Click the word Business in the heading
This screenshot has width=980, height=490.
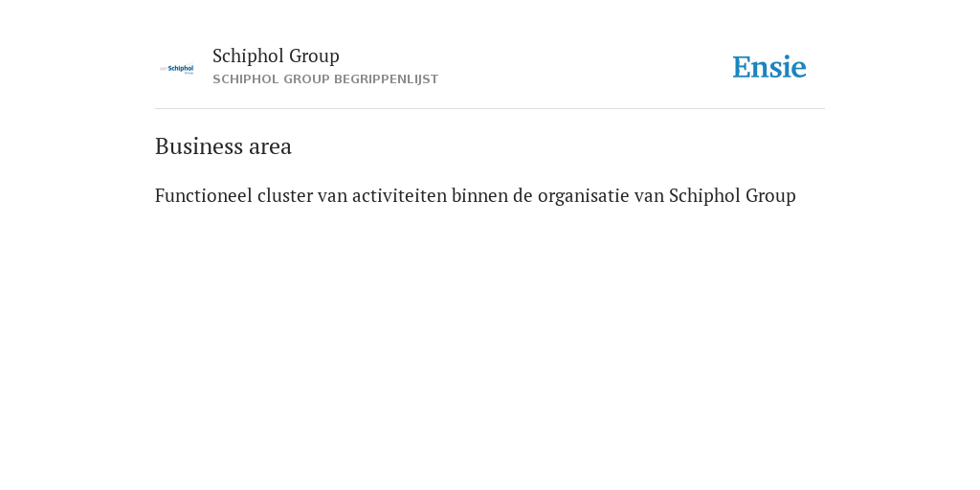199,146
